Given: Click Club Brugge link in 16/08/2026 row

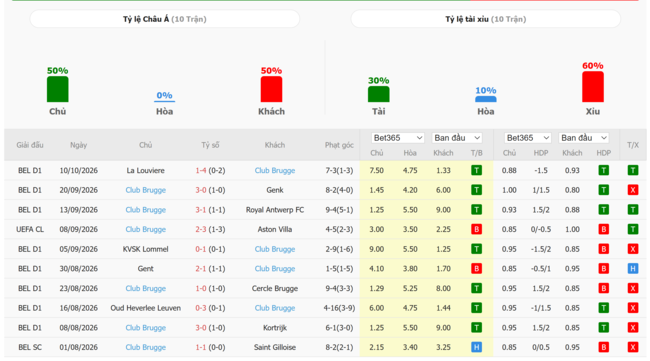Looking at the screenshot, I should point(275,308).
